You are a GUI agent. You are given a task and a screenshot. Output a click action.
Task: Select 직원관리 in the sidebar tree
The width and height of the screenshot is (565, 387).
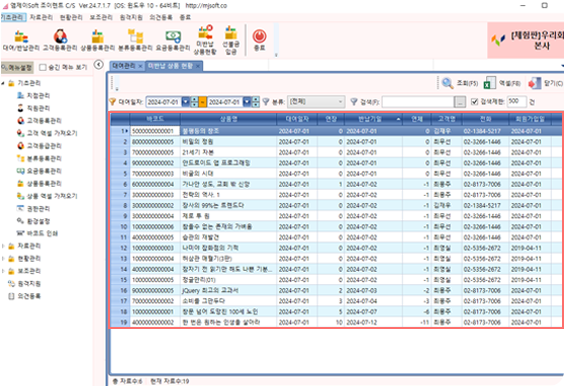(34, 108)
